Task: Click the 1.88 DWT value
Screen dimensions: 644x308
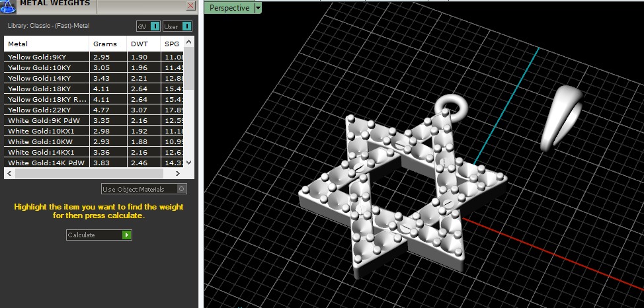Action: pos(140,141)
